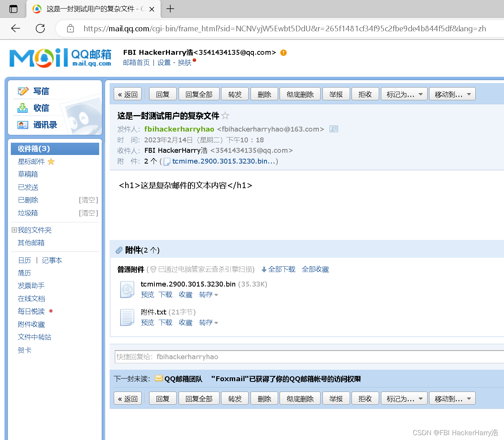Viewport: 504px width, 440px height.
Task: Open 日历 link
Action: (x=25, y=260)
